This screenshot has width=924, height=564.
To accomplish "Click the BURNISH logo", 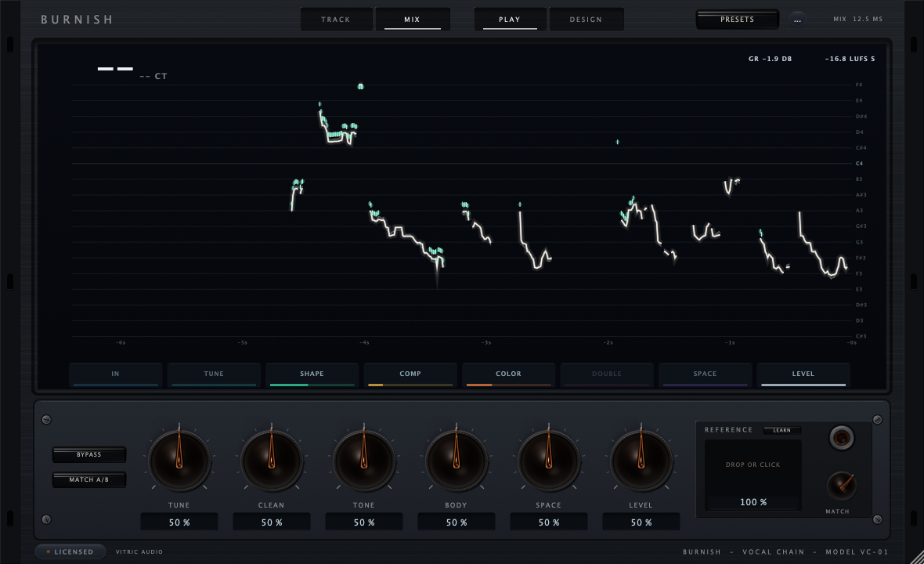I will coord(78,20).
